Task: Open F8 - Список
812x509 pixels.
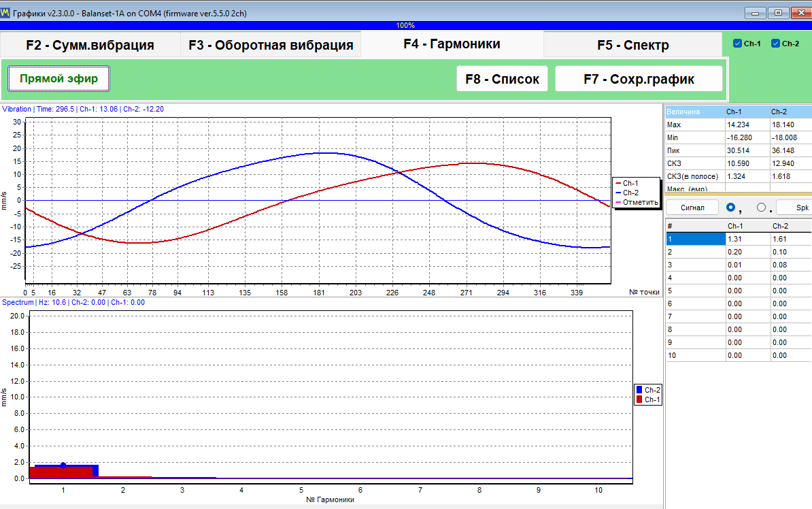Action: tap(502, 79)
